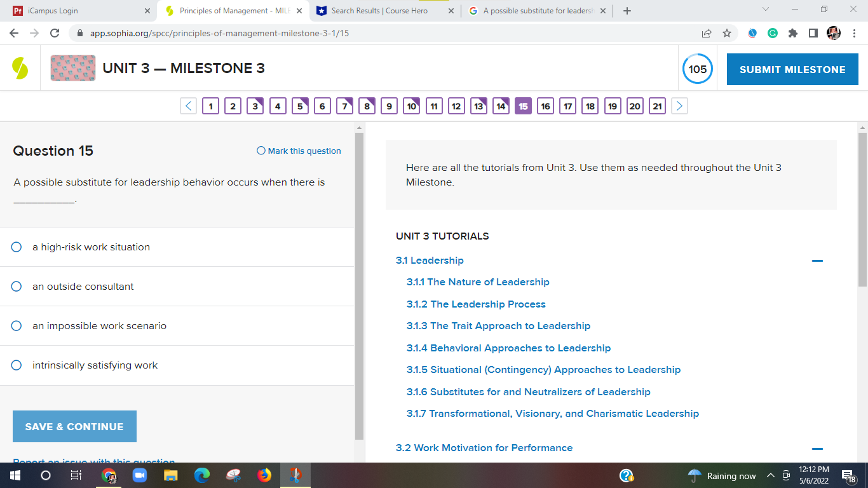Image resolution: width=868 pixels, height=488 pixels.
Task: Click the browser back arrow
Action: coord(14,33)
